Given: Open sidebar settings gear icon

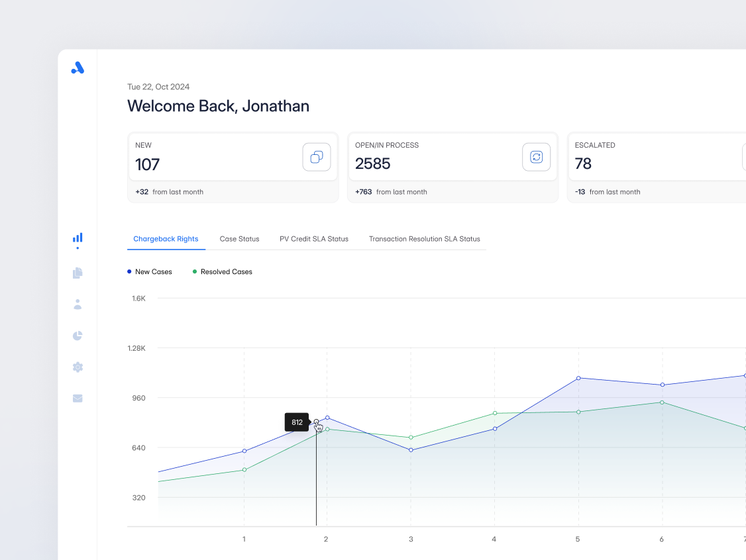Looking at the screenshot, I should tap(77, 367).
